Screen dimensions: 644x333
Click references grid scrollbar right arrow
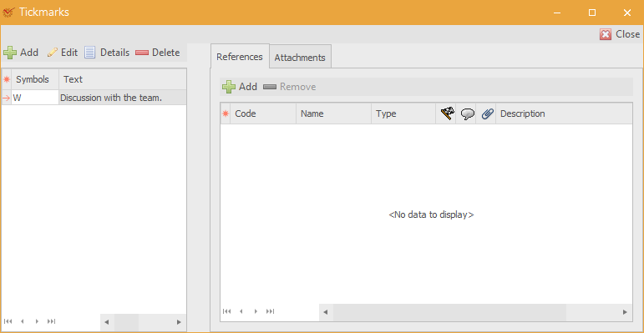point(625,312)
